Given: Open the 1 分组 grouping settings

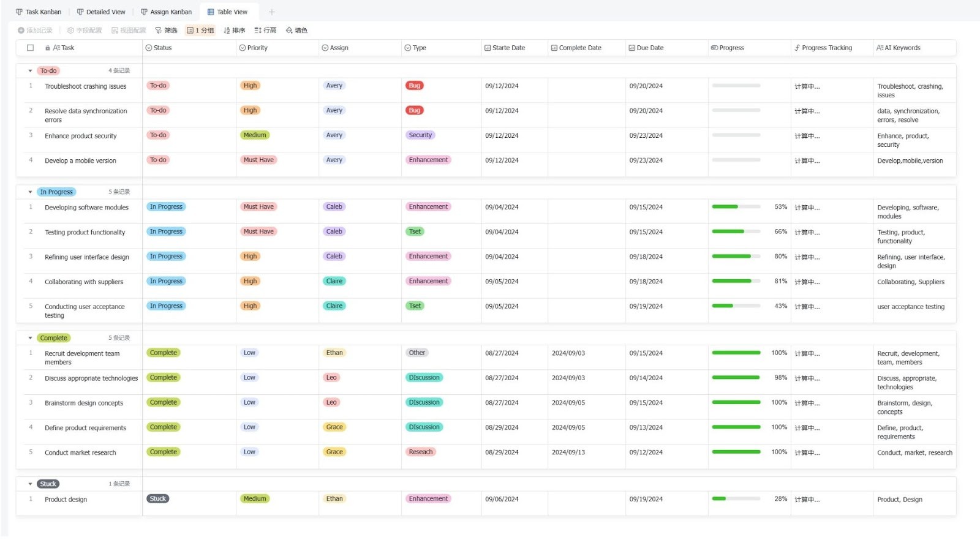Looking at the screenshot, I should [x=200, y=30].
